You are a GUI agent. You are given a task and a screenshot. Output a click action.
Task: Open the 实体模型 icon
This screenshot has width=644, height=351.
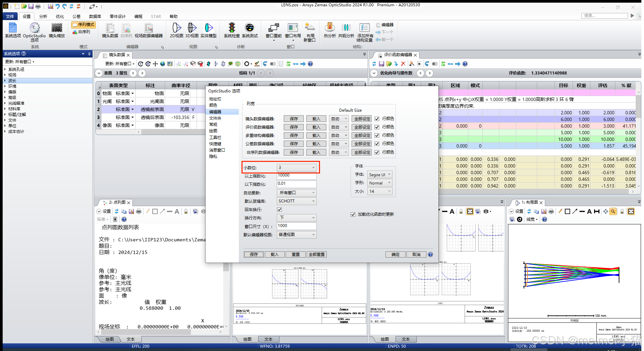209,30
